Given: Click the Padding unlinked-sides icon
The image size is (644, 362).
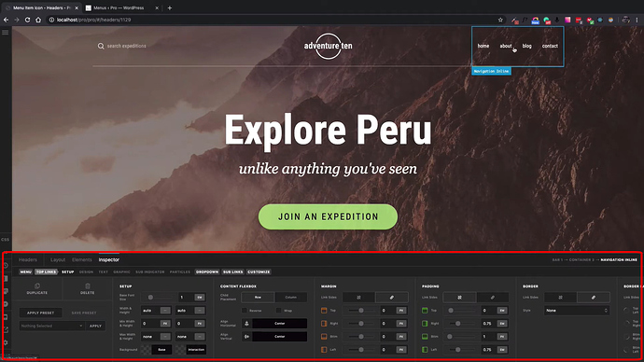Looking at the screenshot, I should click(x=459, y=297).
